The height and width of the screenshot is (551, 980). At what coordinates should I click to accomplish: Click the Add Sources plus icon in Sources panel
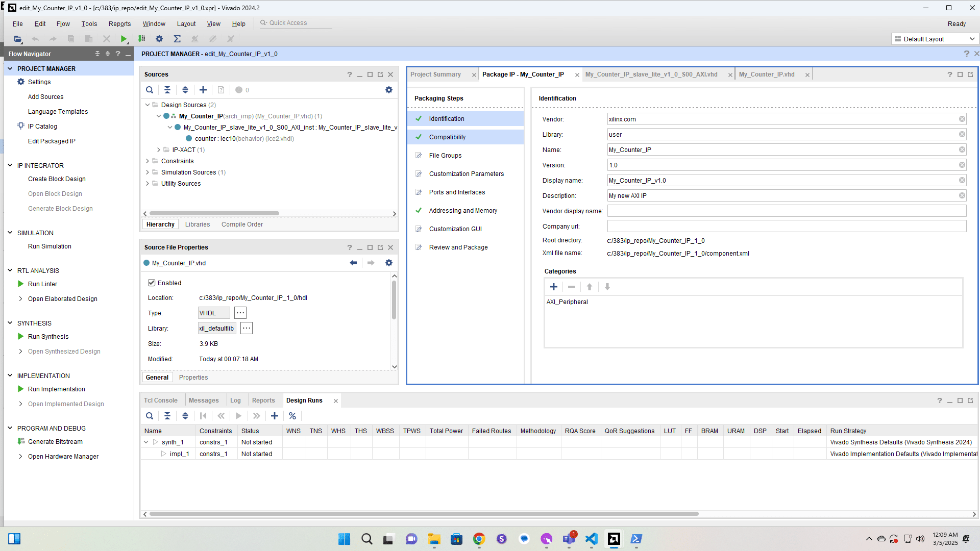[203, 90]
